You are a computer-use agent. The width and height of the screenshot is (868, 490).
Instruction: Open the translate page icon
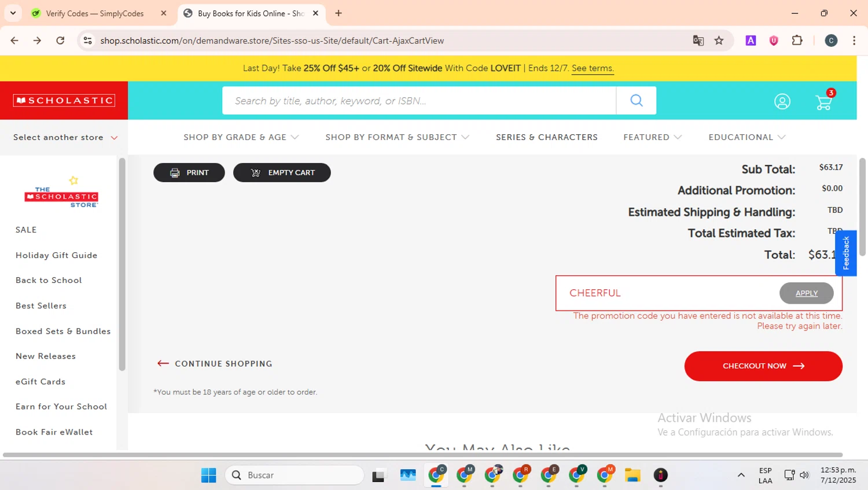[698, 40]
